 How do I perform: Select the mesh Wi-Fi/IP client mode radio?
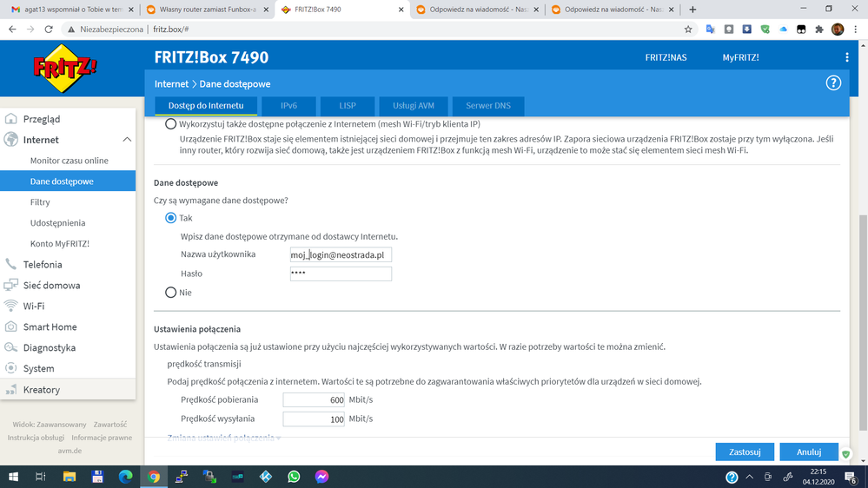tap(170, 124)
